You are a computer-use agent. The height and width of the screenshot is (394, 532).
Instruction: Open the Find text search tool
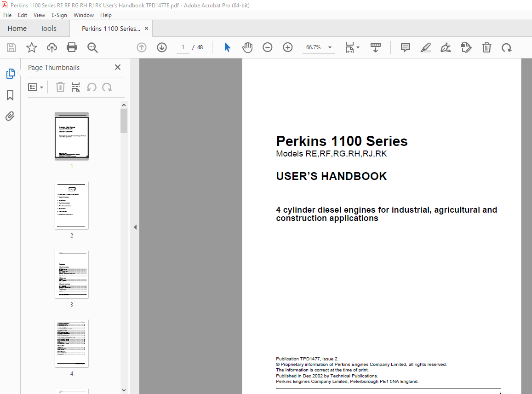coord(92,47)
